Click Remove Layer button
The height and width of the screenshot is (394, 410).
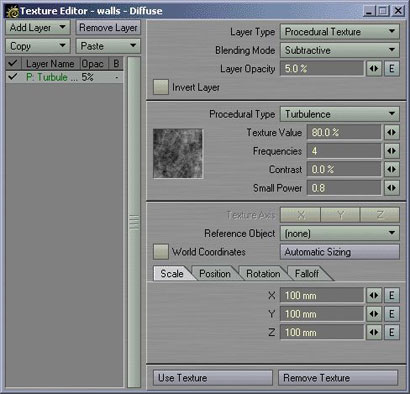(108, 27)
